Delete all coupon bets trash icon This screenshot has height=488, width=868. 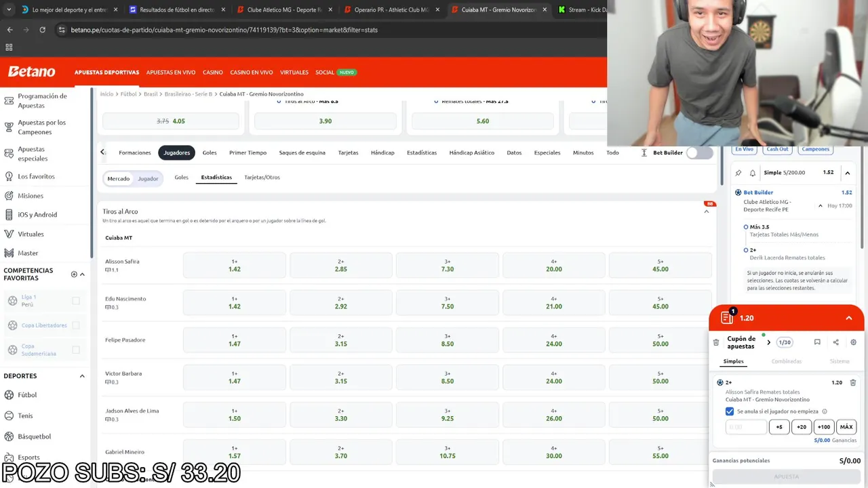[716, 342]
